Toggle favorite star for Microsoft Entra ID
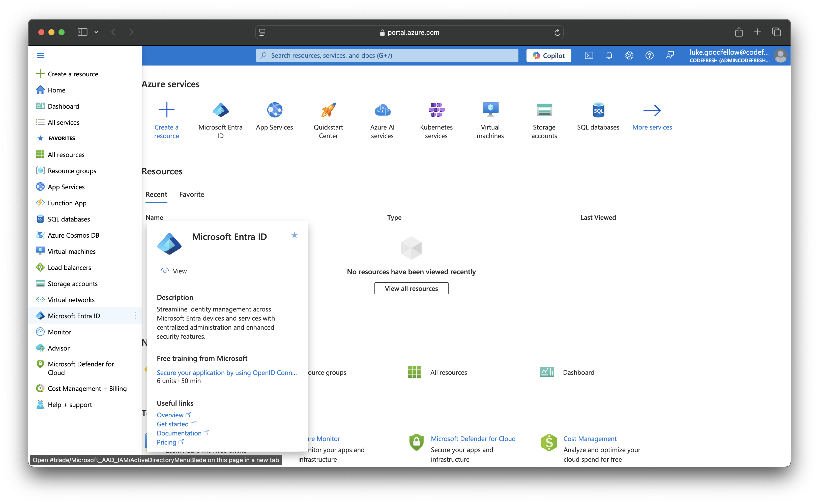 294,235
